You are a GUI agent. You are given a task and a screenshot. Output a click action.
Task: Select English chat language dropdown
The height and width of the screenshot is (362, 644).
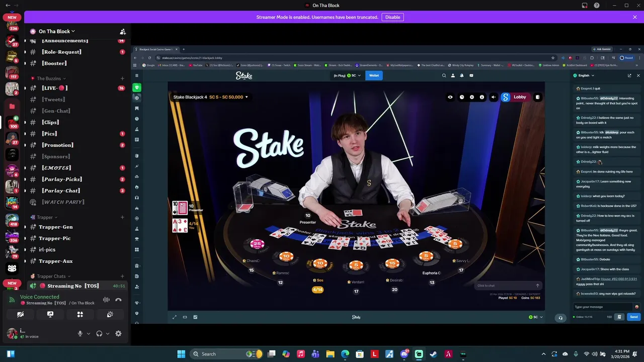pyautogui.click(x=584, y=75)
